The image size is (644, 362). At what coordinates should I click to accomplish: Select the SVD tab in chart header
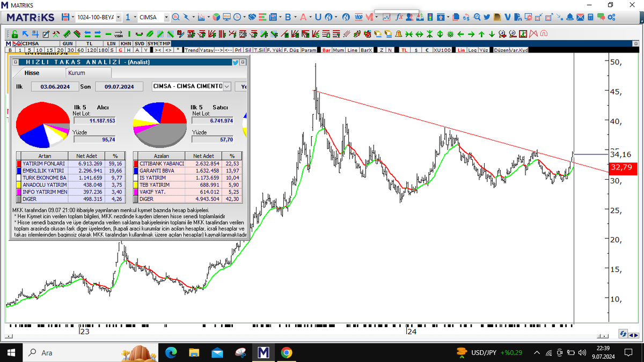pos(140,43)
